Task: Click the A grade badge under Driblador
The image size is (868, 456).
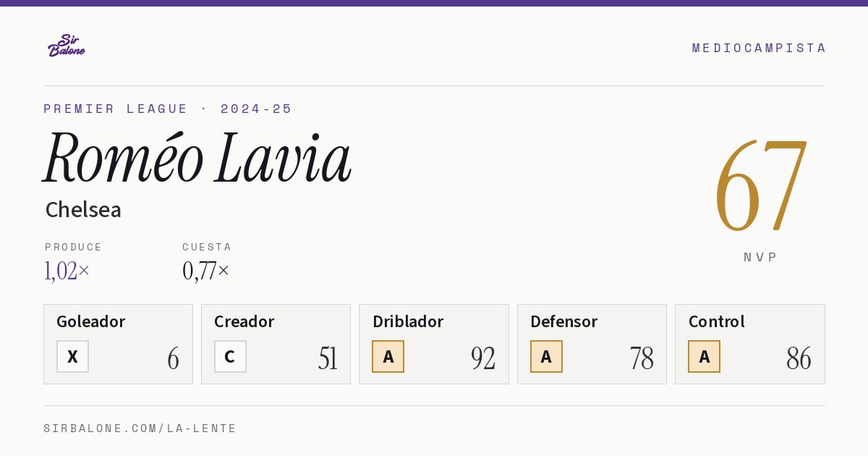Action: point(388,356)
